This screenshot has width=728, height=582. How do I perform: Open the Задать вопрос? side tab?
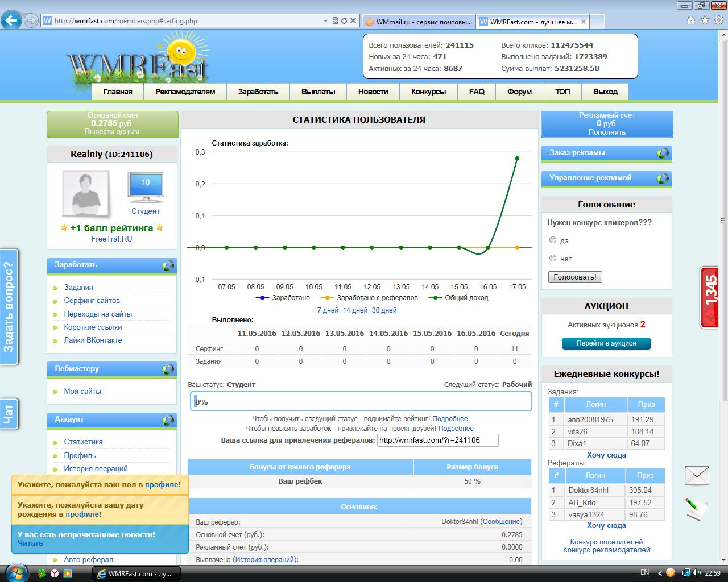click(9, 307)
